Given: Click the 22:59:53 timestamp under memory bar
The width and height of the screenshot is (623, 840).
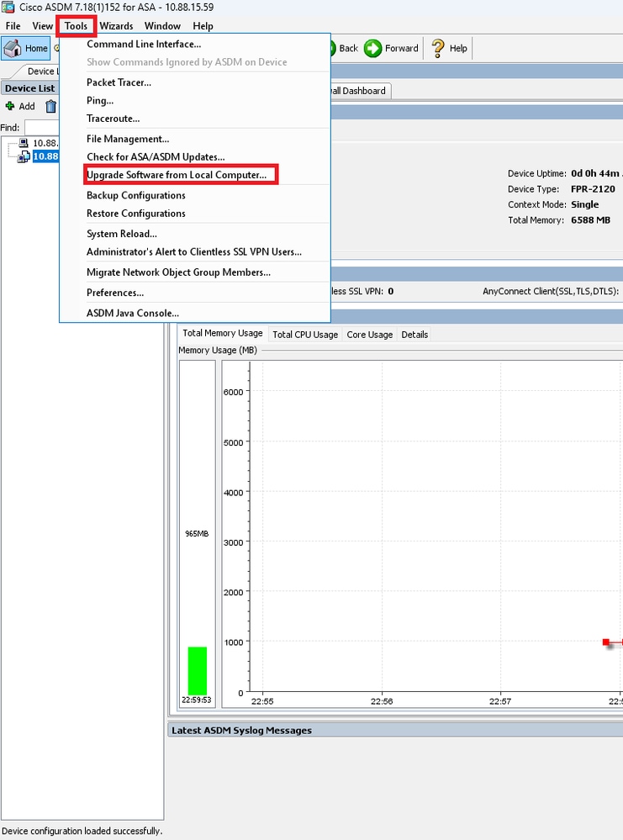Looking at the screenshot, I should pyautogui.click(x=196, y=700).
